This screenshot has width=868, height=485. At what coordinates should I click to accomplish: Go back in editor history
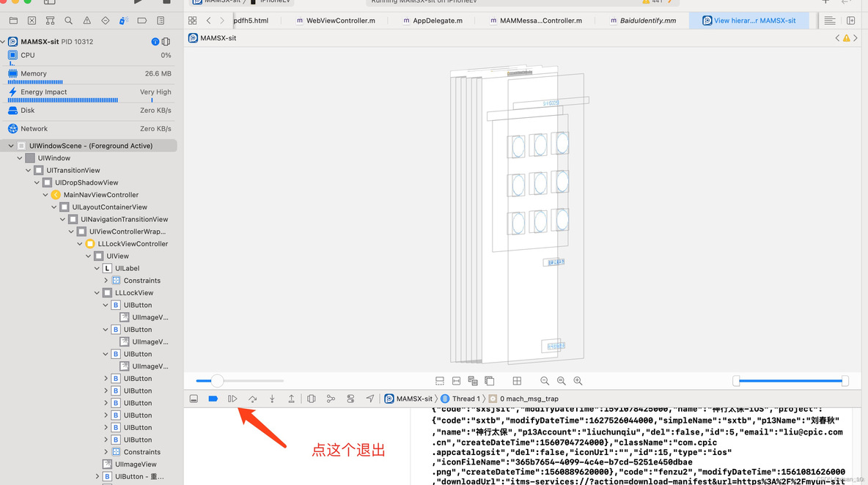[x=209, y=21]
